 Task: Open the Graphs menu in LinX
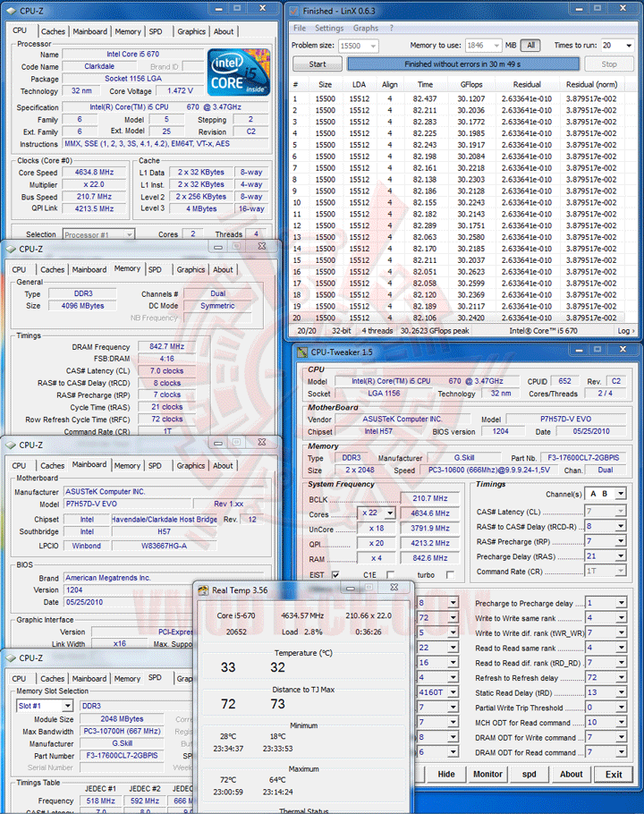click(366, 28)
